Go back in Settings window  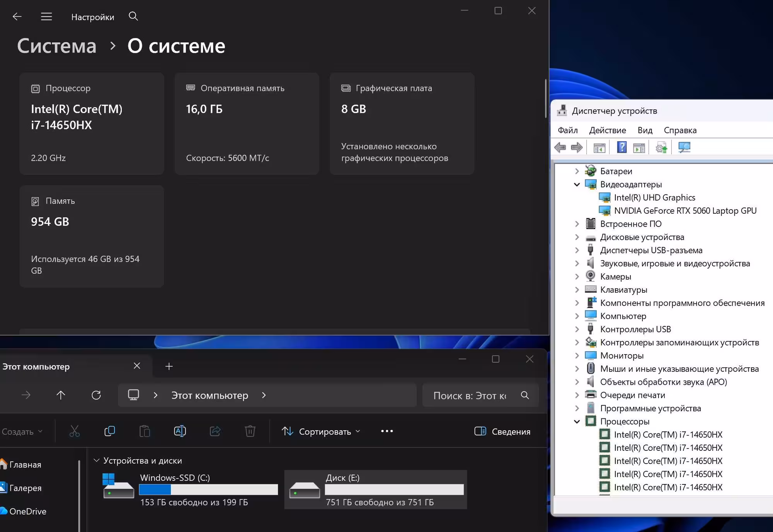pyautogui.click(x=17, y=17)
